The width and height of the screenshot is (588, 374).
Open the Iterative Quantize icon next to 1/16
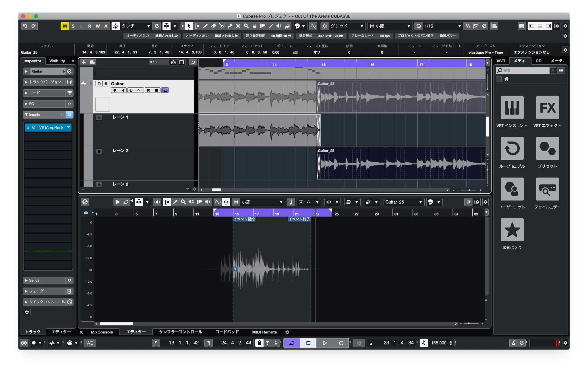[468, 26]
